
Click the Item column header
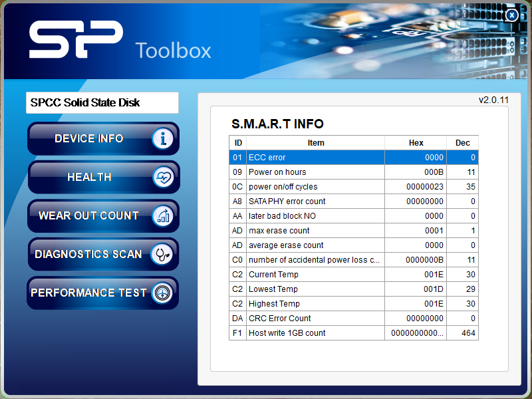coord(315,143)
